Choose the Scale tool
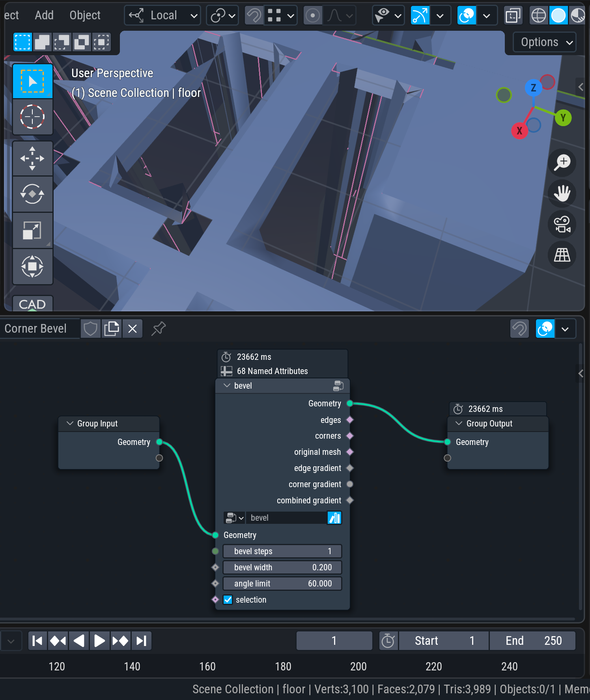Image resolution: width=590 pixels, height=700 pixels. pyautogui.click(x=33, y=230)
